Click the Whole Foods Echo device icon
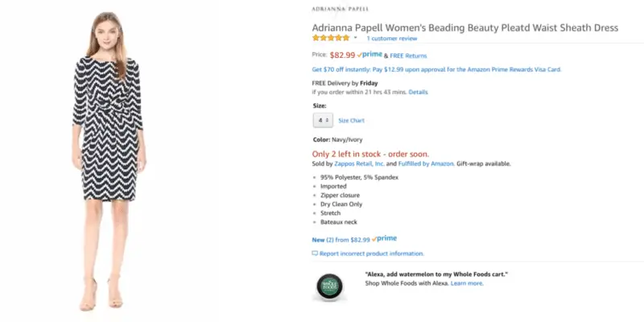The image size is (644, 322). point(329,287)
